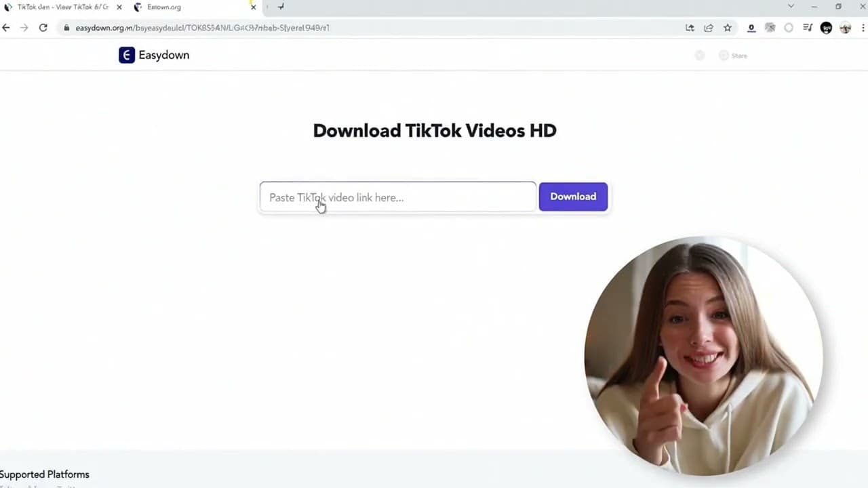Open a new tab with the plus button
This screenshot has width=868, height=488.
[x=280, y=7]
